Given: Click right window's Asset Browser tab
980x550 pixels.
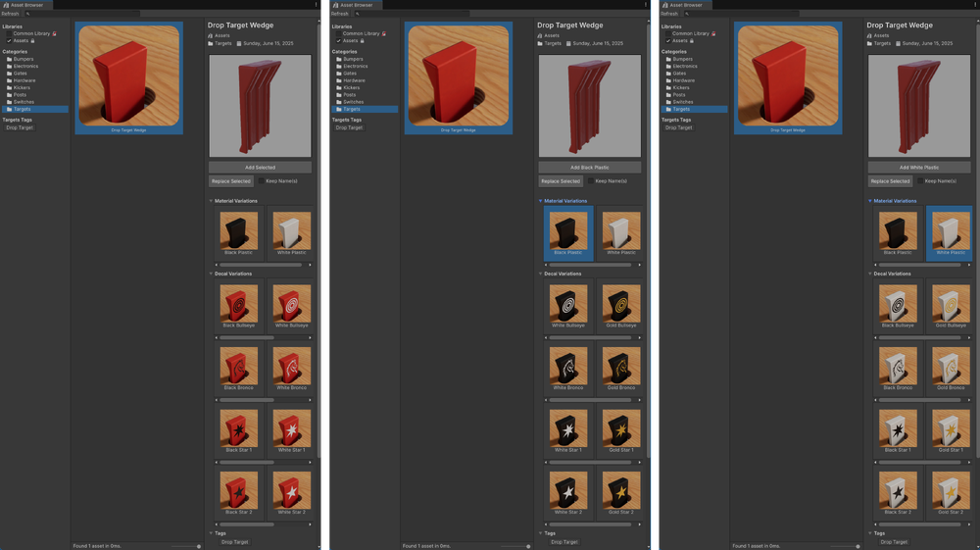Looking at the screenshot, I should click(686, 4).
